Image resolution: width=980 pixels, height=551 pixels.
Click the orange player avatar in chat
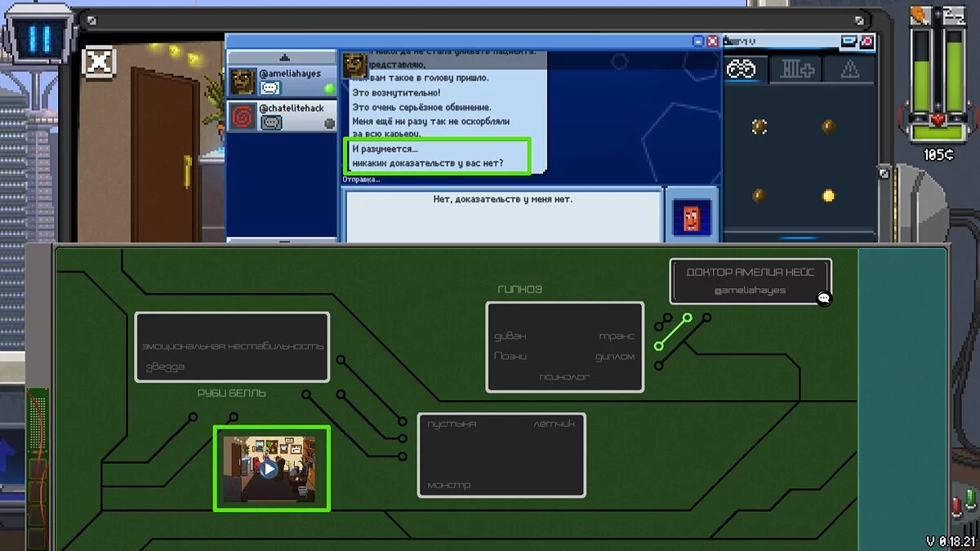click(x=691, y=217)
